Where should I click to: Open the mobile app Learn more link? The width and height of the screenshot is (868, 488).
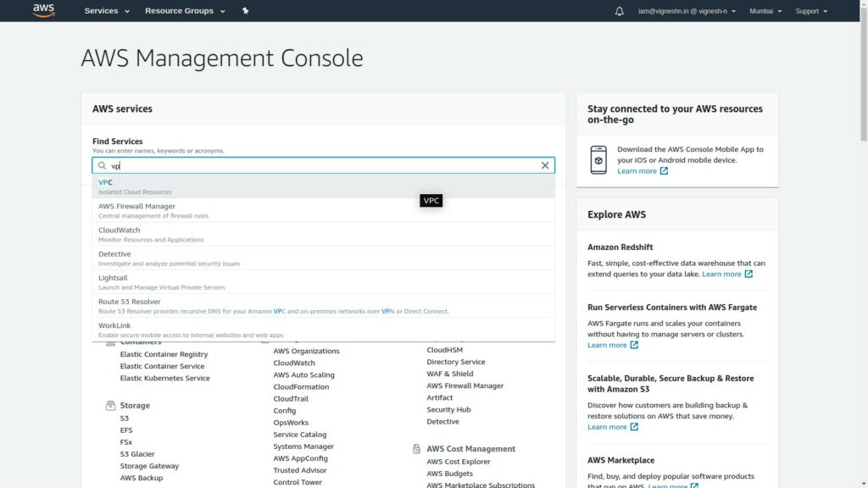pos(643,171)
